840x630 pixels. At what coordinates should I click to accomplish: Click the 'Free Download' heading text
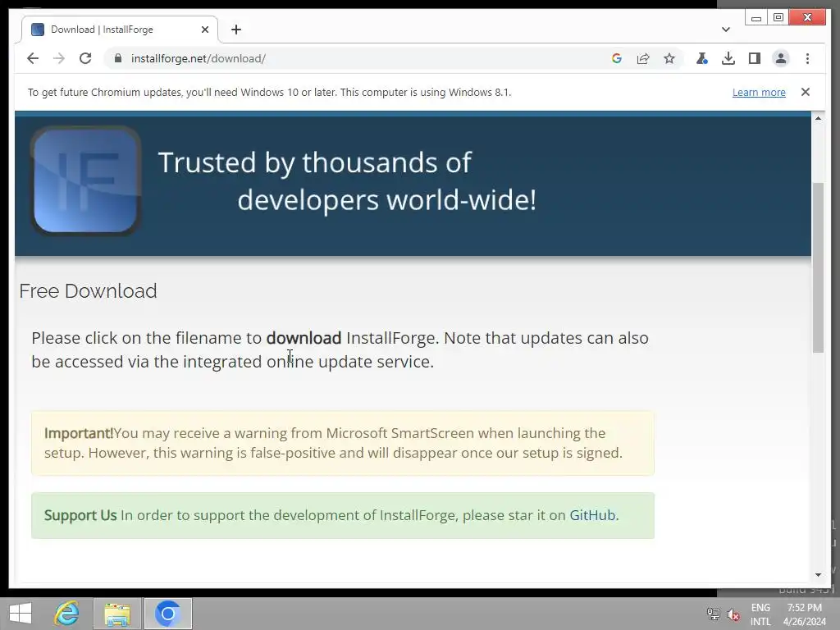coord(88,291)
